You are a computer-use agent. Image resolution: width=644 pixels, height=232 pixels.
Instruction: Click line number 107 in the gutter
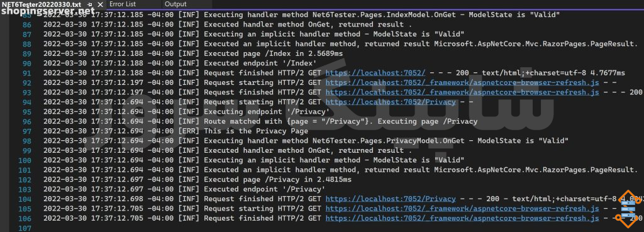tap(25, 228)
